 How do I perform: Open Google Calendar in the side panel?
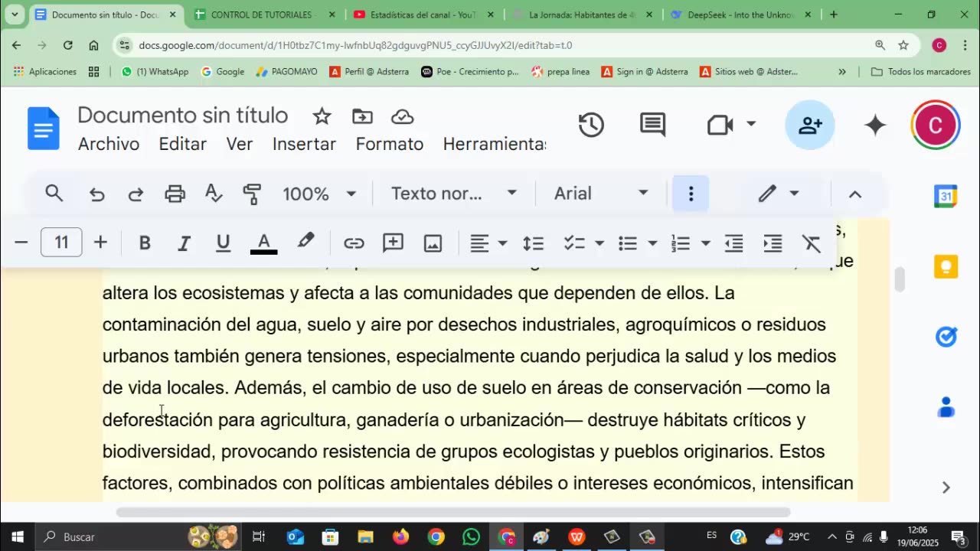click(x=946, y=196)
